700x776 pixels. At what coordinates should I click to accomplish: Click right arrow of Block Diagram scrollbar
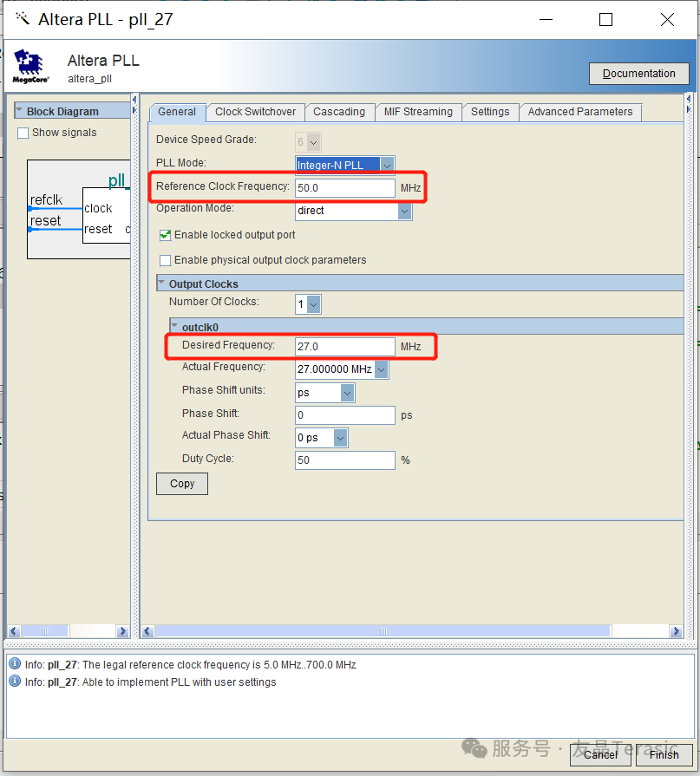[122, 631]
